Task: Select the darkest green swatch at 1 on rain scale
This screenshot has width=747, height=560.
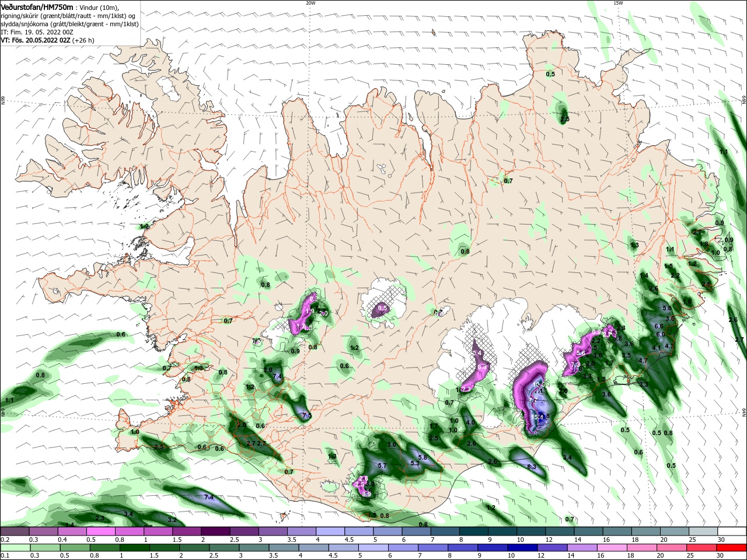Action: pyautogui.click(x=134, y=548)
